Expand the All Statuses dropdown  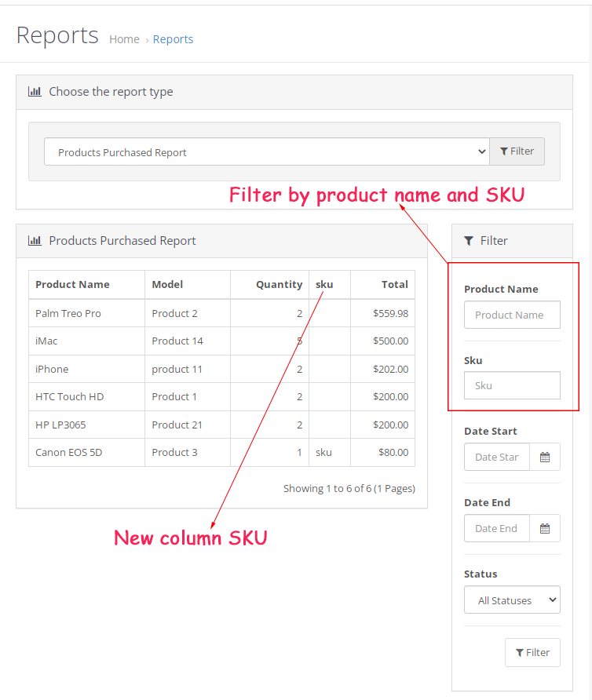coord(512,600)
